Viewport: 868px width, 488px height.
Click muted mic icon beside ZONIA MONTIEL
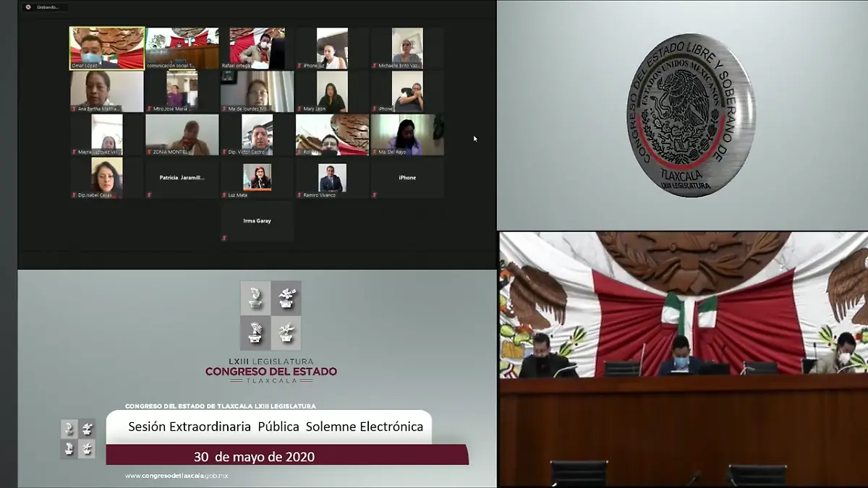point(149,152)
